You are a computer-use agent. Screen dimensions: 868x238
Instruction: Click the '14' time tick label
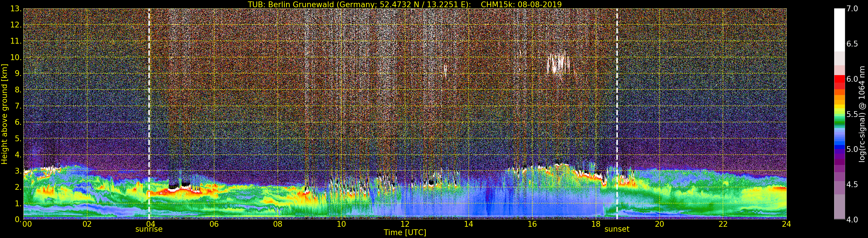click(x=468, y=224)
